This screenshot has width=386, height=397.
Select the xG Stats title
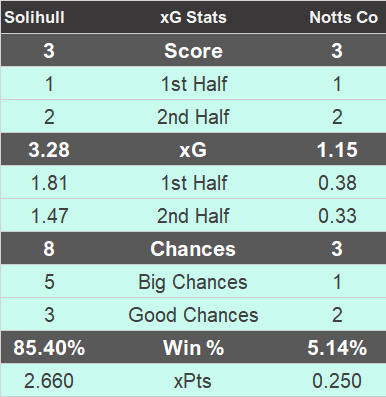point(193,17)
